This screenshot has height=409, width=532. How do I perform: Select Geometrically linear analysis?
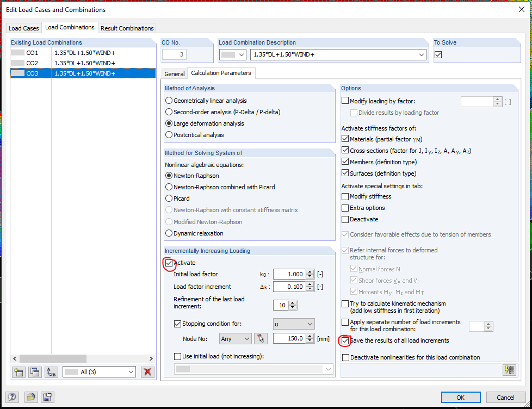coord(169,101)
